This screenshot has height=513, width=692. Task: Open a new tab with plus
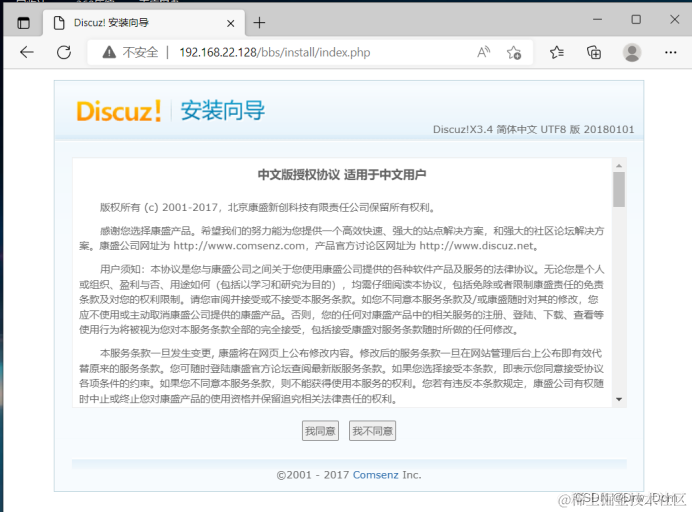[x=260, y=23]
